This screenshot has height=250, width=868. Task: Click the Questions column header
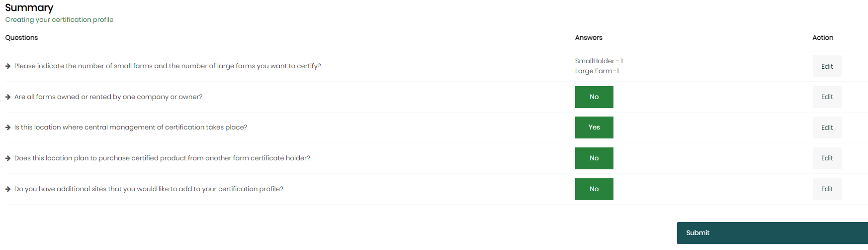(21, 37)
